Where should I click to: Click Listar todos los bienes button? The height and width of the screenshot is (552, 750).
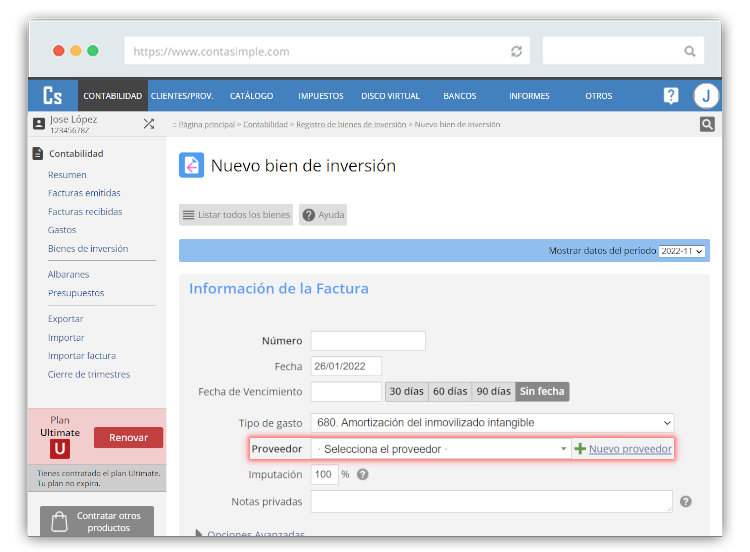236,215
